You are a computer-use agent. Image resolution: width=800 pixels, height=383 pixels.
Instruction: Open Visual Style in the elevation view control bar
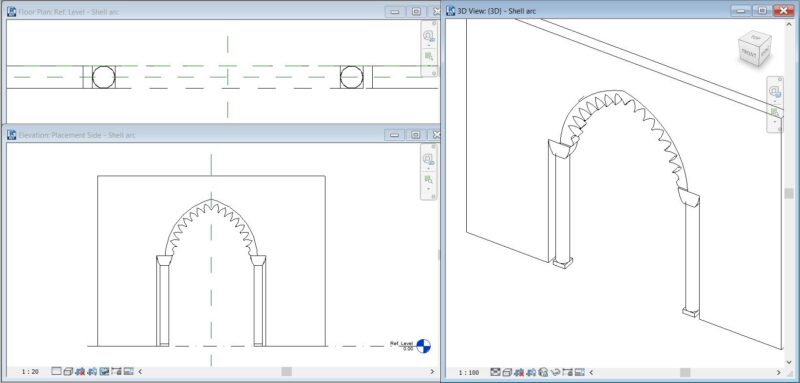(68, 372)
